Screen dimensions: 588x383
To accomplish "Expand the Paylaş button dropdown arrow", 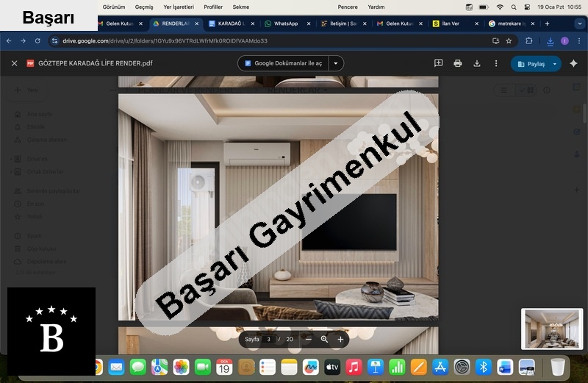I will 555,64.
